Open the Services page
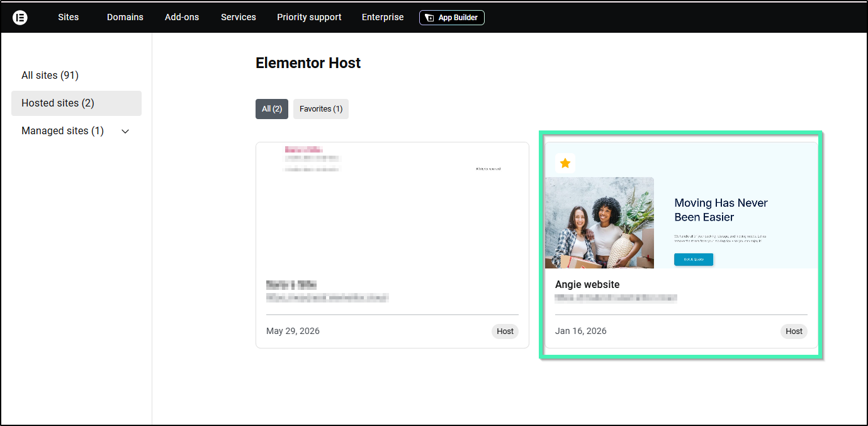 (239, 17)
